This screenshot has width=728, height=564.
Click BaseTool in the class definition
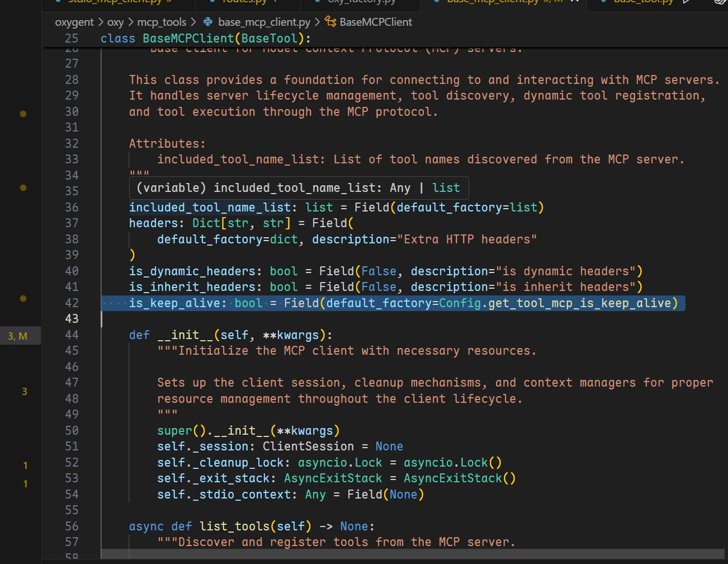coord(269,38)
